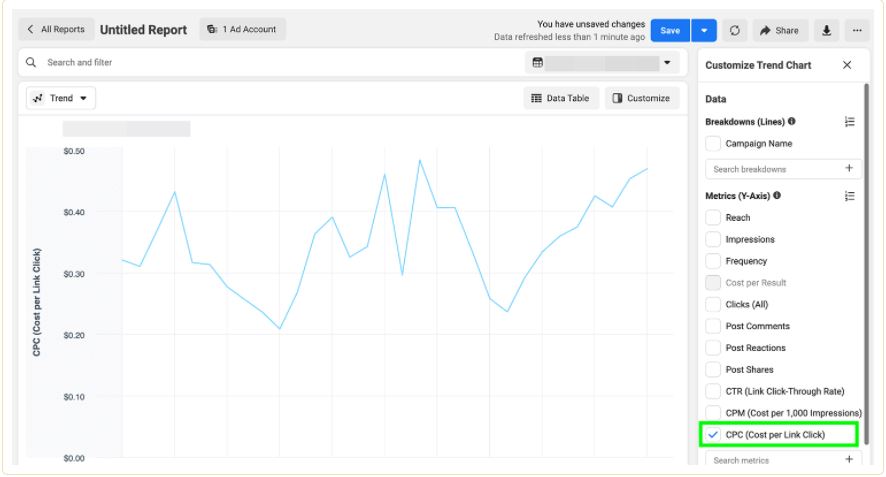Viewport: 886px width, 477px height.
Task: Click the Share button
Action: pyautogui.click(x=779, y=30)
